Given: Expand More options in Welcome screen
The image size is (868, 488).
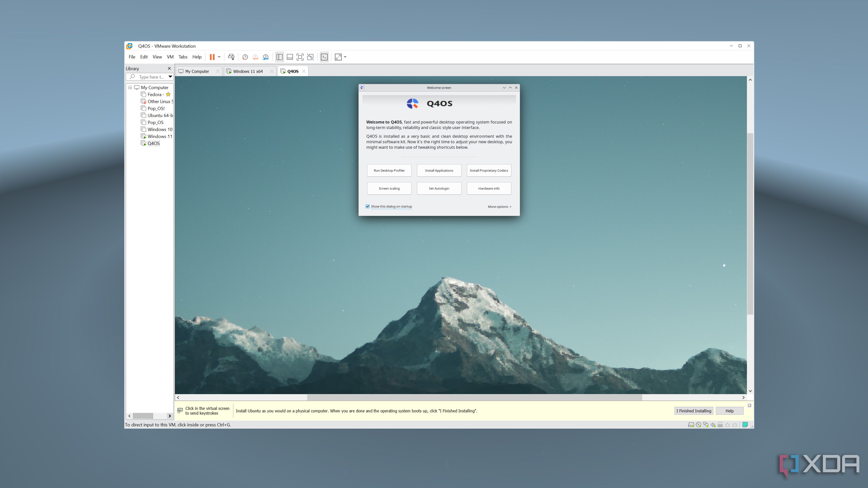Looking at the screenshot, I should pyautogui.click(x=499, y=207).
